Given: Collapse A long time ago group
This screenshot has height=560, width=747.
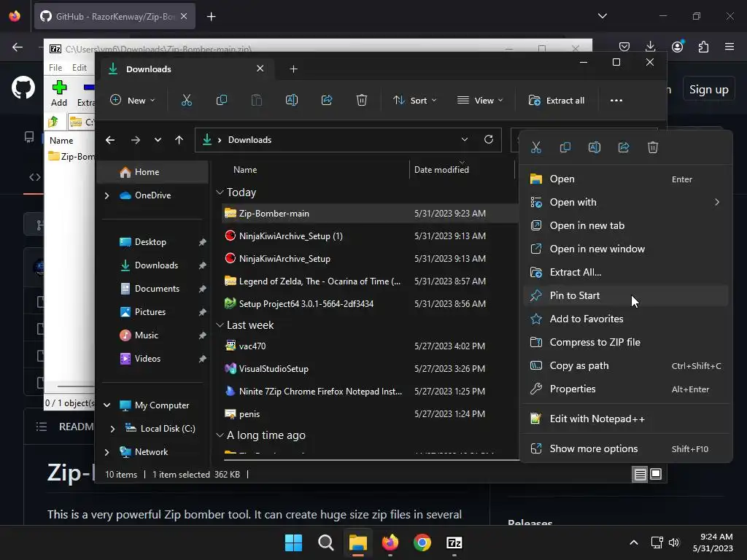Looking at the screenshot, I should [220, 435].
